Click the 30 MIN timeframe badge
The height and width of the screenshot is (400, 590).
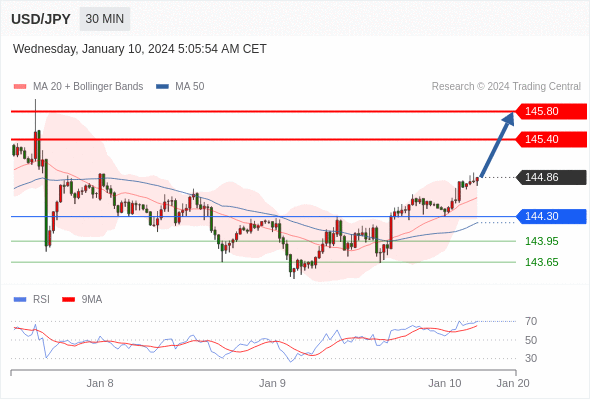(105, 19)
